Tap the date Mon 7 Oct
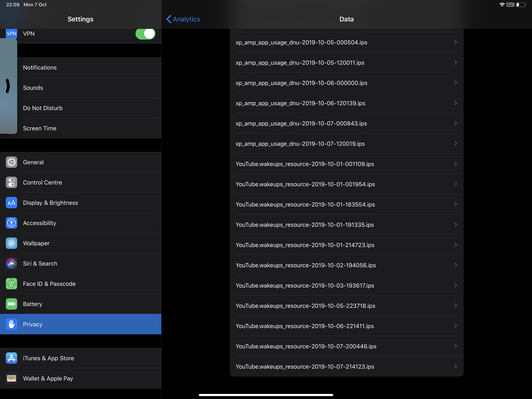Viewport: 532px width, 399px height. (x=35, y=4)
